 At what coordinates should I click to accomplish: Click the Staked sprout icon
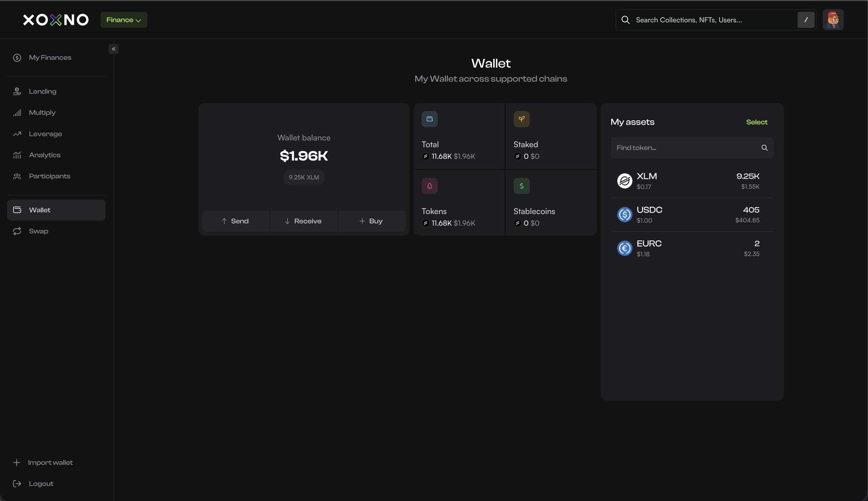[x=521, y=119]
